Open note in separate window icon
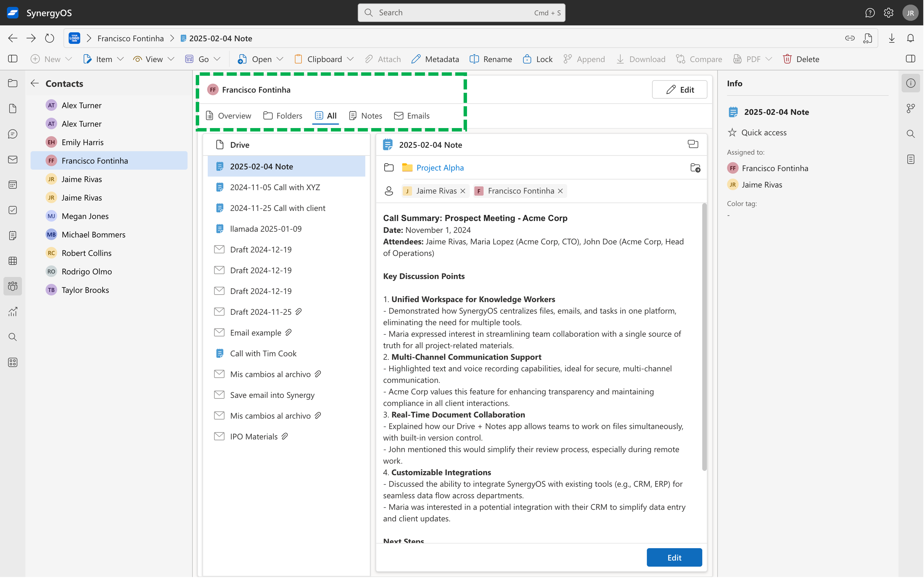 (692, 144)
